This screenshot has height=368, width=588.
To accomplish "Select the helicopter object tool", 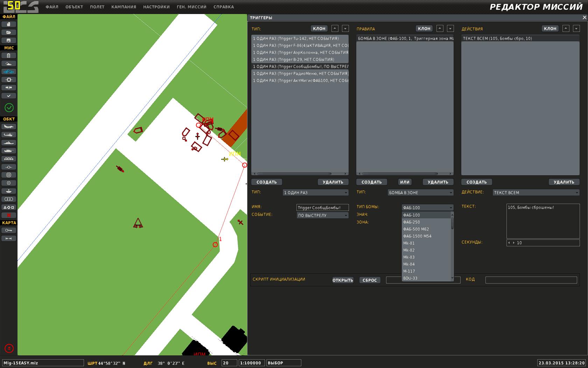I will click(9, 135).
